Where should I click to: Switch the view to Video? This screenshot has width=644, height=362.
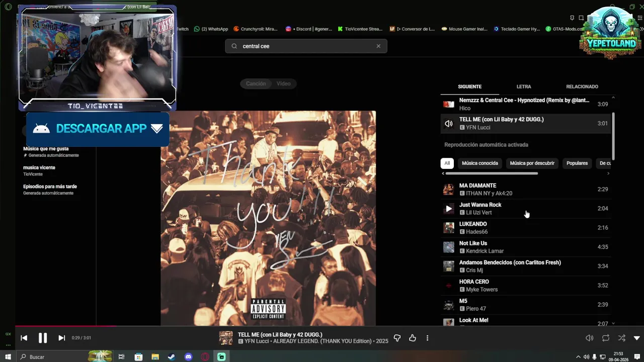point(283,83)
